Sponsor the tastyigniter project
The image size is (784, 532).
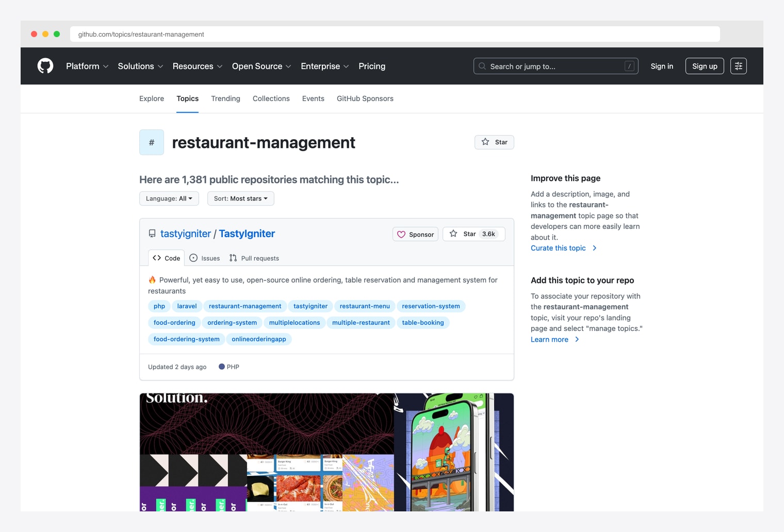(415, 235)
